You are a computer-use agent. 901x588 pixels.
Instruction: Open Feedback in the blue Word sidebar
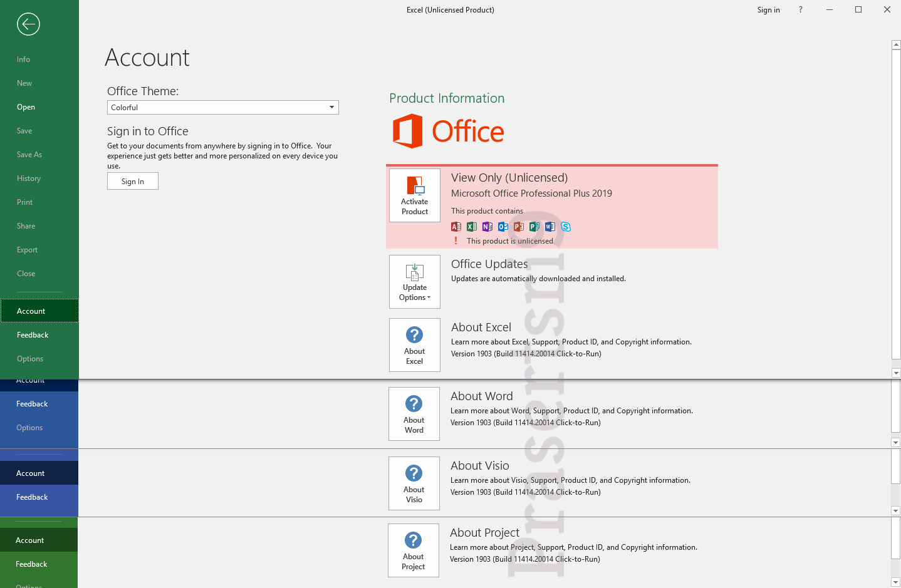pyautogui.click(x=39, y=404)
